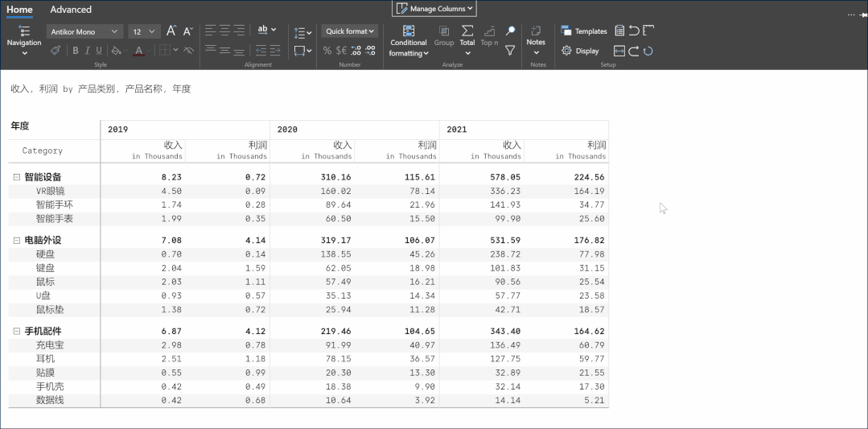Open Templates
The image size is (868, 429).
583,31
